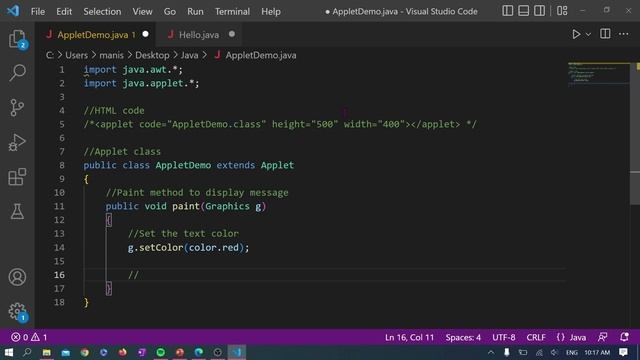This screenshot has height=360, width=640.
Task: Click the Java breadcrumb folder
Action: pyautogui.click(x=189, y=55)
